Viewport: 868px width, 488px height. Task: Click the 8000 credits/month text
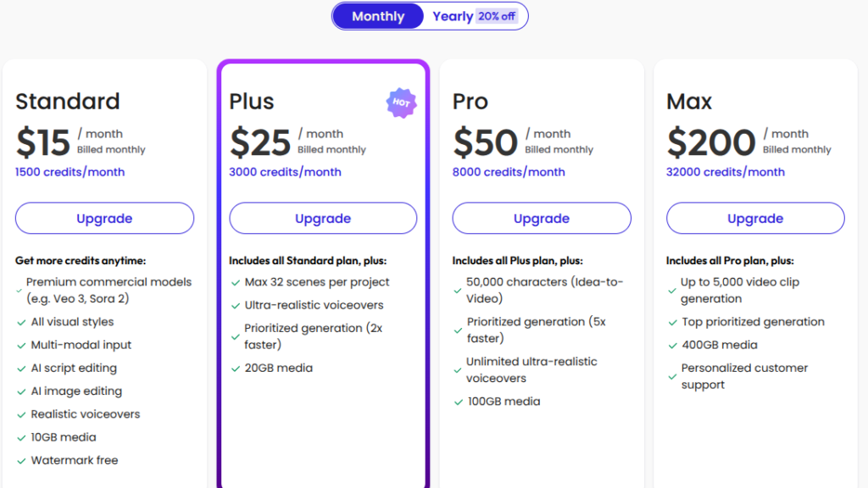(x=509, y=172)
